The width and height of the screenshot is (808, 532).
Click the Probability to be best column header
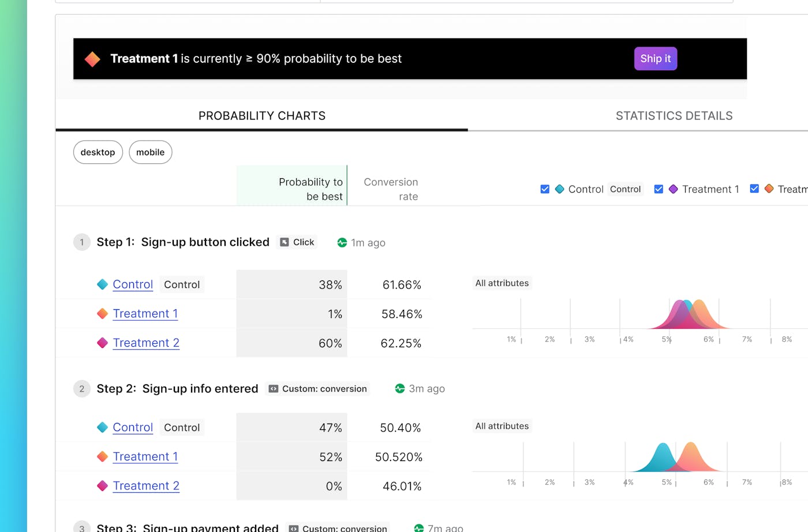pyautogui.click(x=311, y=189)
